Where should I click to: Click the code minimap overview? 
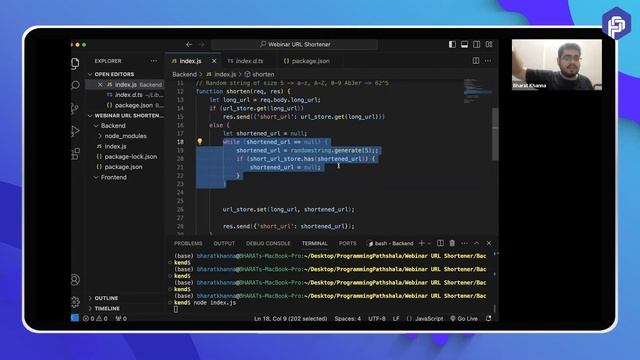tap(478, 91)
